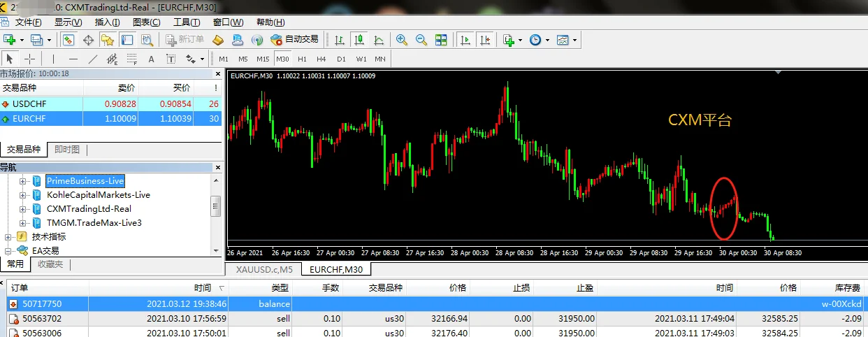Switch to the 即时图 tick chart tab
This screenshot has width=868, height=337.
[67, 150]
